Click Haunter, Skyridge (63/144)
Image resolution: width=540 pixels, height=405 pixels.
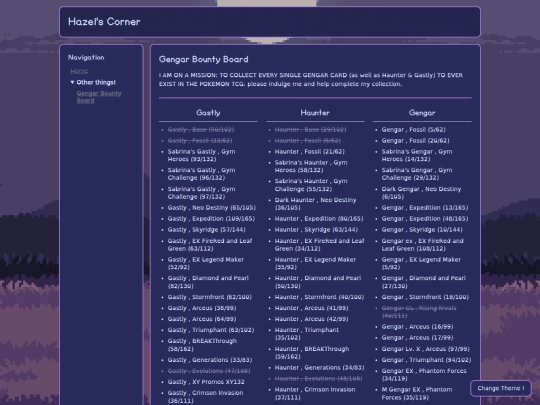click(x=316, y=230)
